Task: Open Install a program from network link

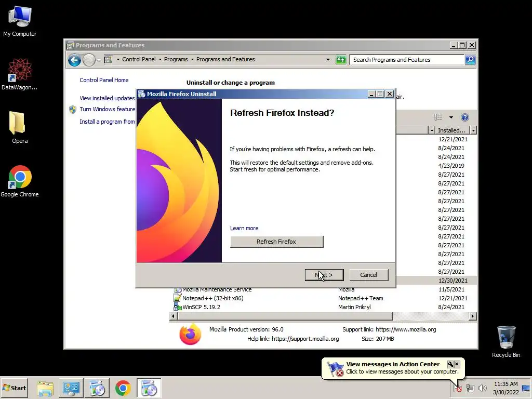Action: 107,122
